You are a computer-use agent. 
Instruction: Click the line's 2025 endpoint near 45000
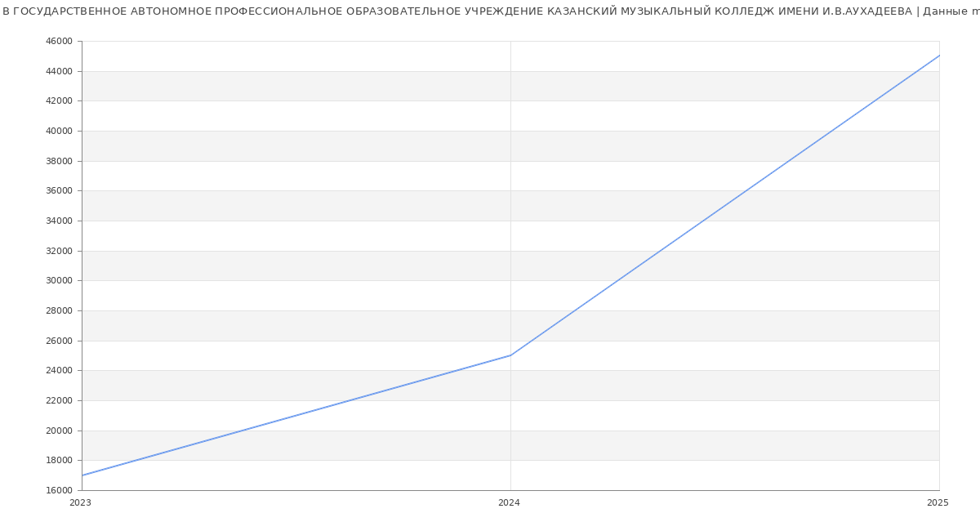[939, 56]
